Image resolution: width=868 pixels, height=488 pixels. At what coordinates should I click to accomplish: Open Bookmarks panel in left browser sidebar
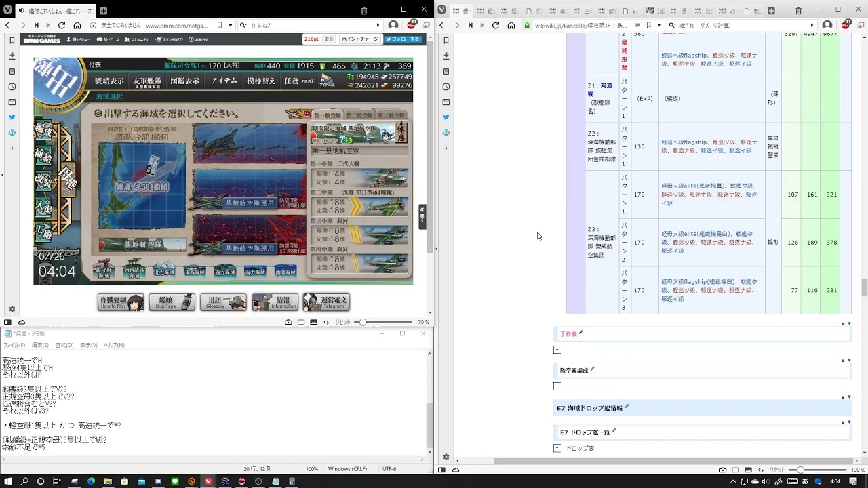(12, 41)
